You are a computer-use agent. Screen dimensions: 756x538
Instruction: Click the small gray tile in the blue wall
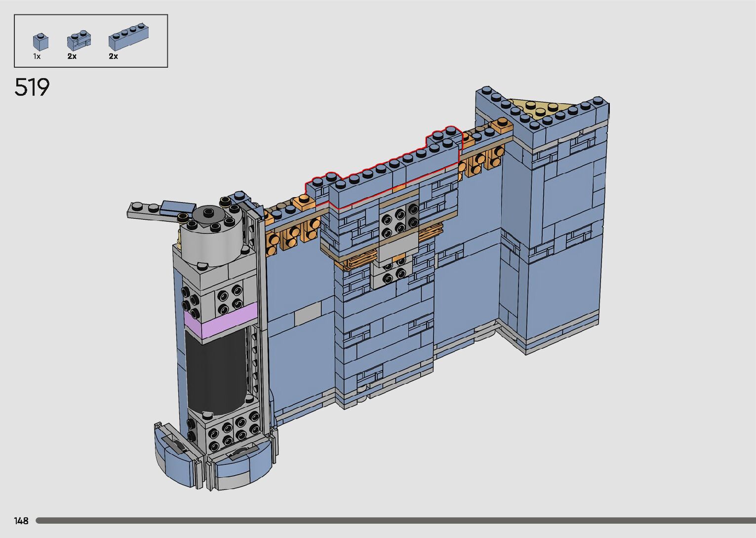307,313
